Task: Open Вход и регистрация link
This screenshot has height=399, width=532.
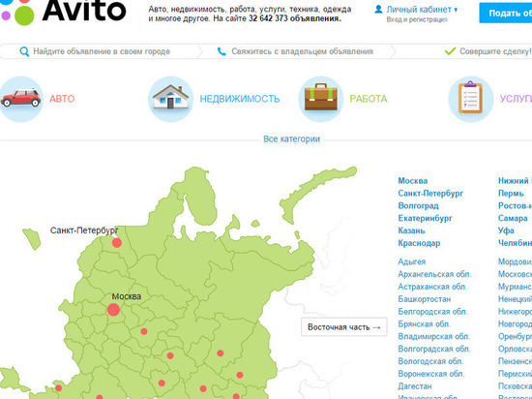Action: coord(417,19)
